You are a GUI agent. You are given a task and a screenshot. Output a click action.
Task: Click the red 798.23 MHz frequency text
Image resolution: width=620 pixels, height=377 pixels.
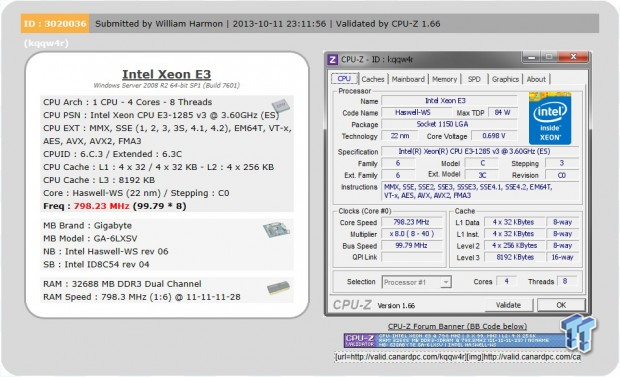[x=102, y=206]
